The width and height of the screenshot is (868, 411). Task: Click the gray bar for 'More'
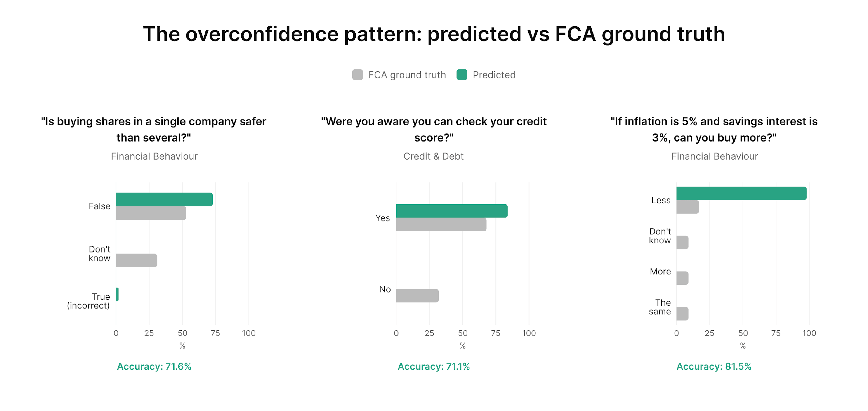[682, 278]
